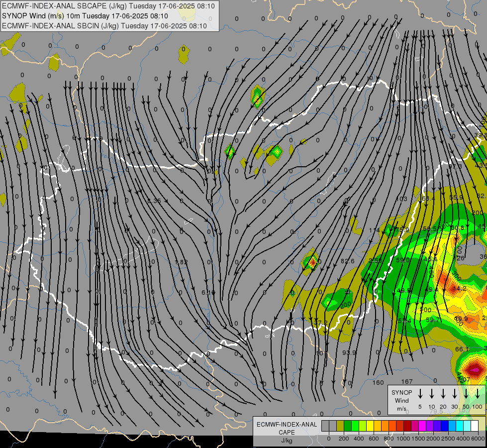Click the map value 14.2
Screen dimensions: 487x448
pos(460,288)
